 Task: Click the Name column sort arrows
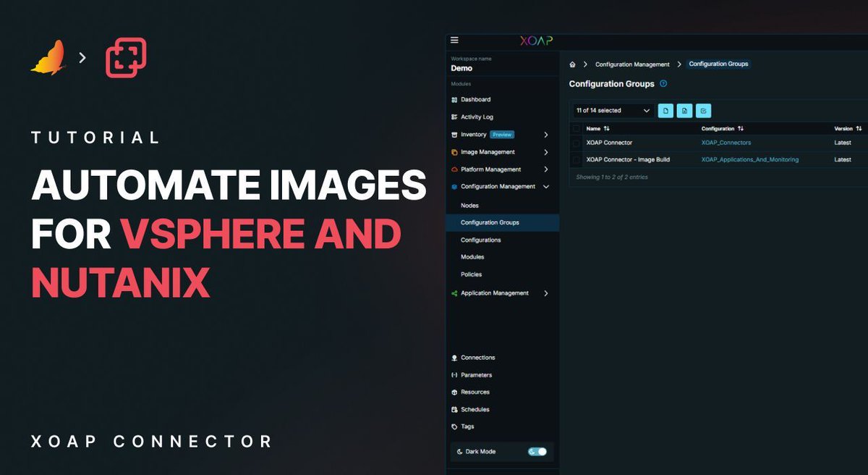pos(605,128)
